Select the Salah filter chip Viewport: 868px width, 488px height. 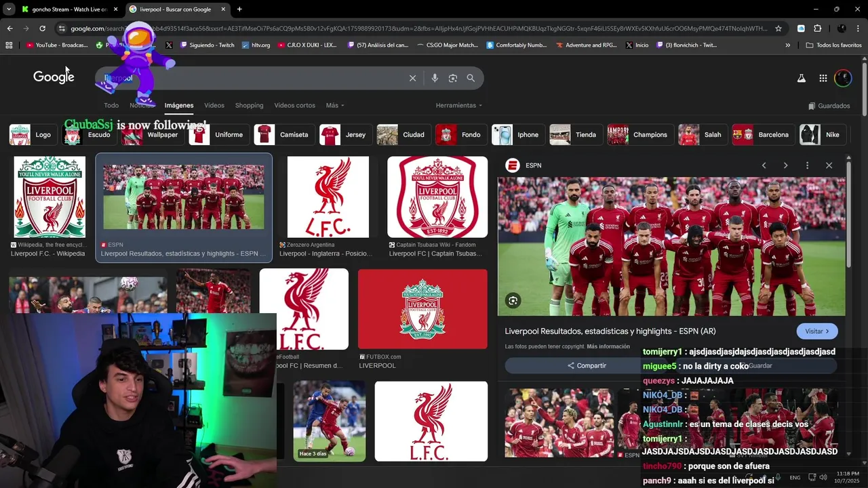coord(702,135)
